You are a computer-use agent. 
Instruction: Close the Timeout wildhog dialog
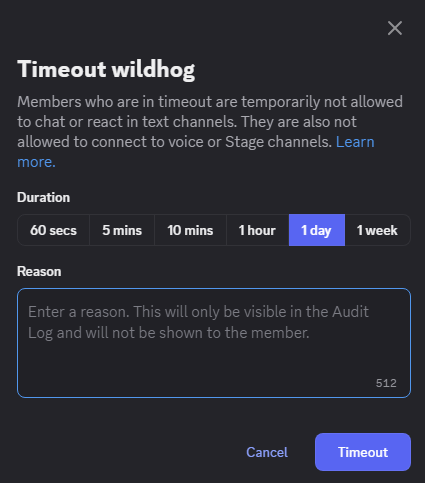pos(395,28)
